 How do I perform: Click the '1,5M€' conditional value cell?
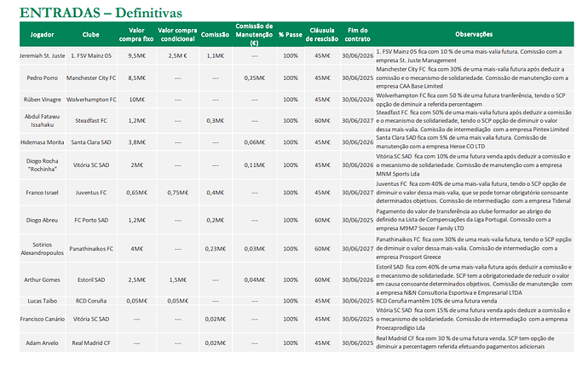(x=177, y=280)
